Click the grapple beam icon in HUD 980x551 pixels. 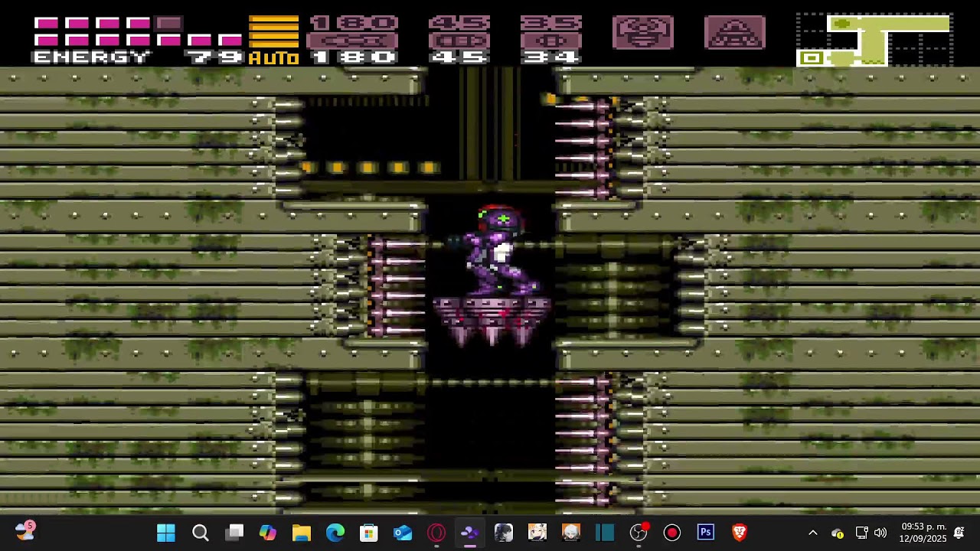coord(643,32)
